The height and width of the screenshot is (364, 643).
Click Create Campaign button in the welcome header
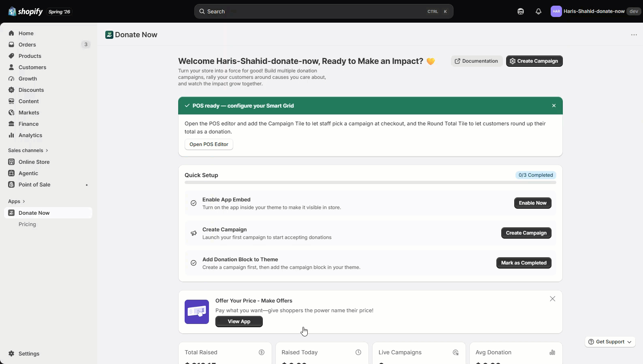pyautogui.click(x=534, y=61)
